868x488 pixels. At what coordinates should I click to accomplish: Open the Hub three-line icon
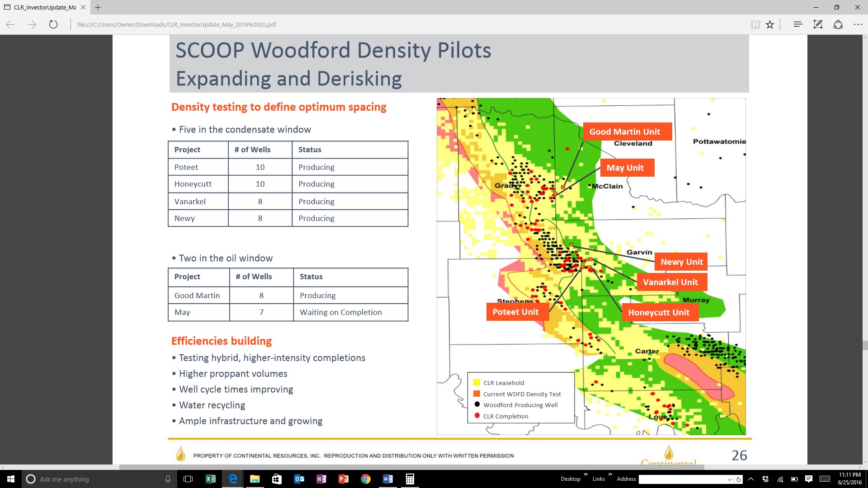coord(798,24)
